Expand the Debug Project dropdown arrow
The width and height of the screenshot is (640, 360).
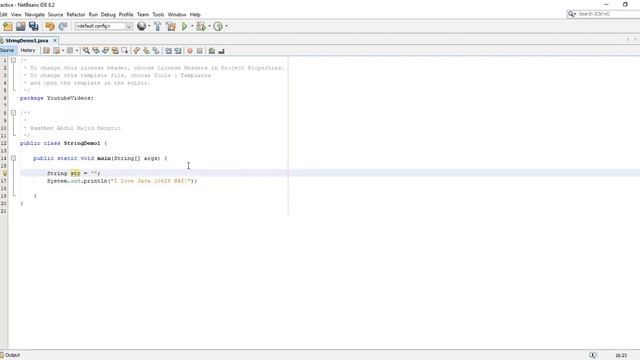coord(209,26)
